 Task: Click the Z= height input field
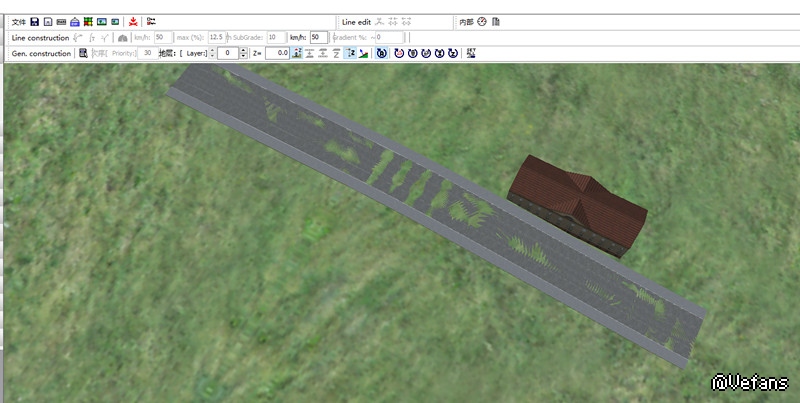coord(277,53)
